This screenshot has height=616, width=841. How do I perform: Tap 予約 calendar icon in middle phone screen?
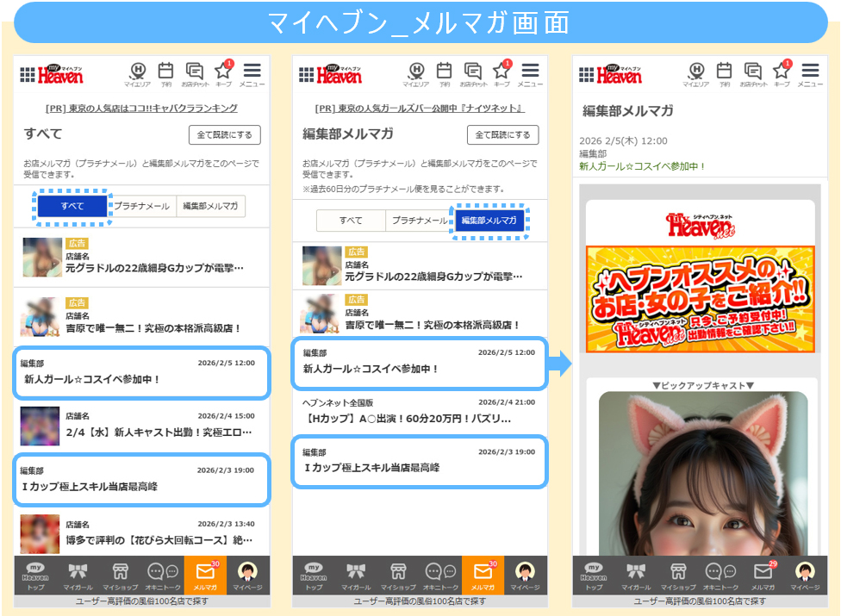pyautogui.click(x=444, y=72)
